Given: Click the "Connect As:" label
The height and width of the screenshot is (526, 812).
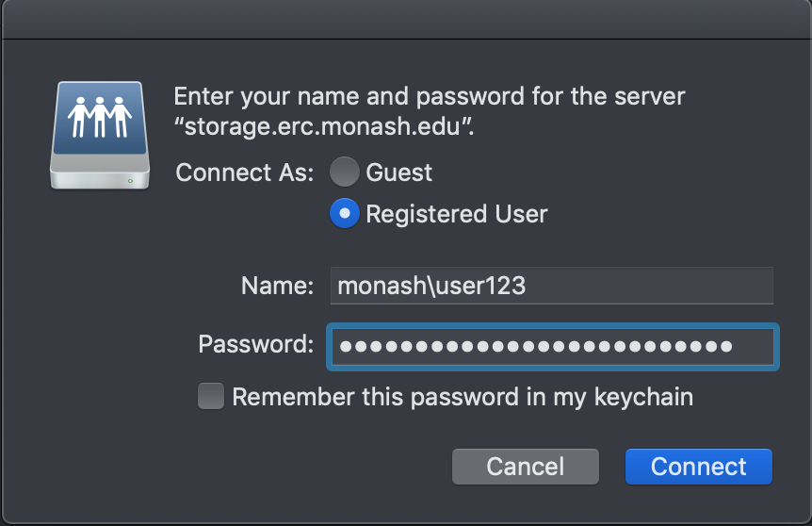Looking at the screenshot, I should 245,173.
